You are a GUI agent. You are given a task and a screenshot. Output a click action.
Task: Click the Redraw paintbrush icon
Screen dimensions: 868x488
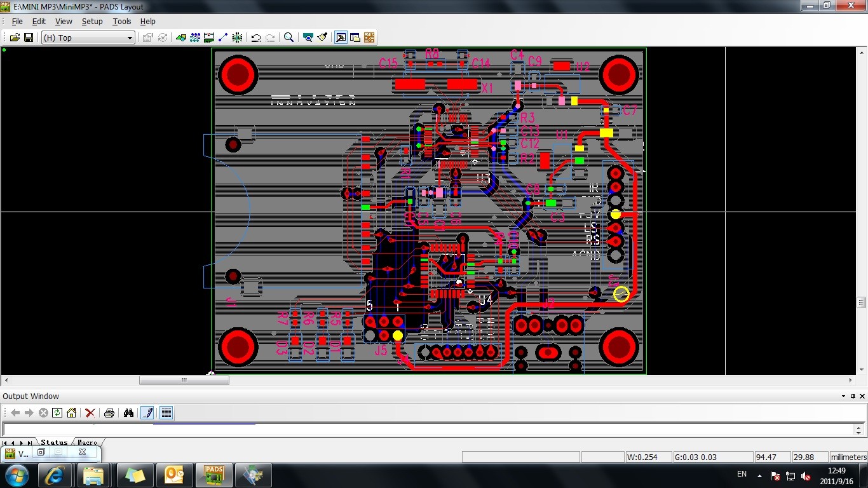click(322, 37)
